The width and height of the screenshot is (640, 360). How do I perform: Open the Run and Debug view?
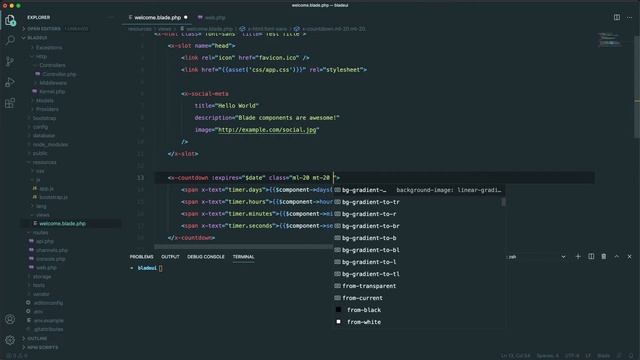pos(10,82)
